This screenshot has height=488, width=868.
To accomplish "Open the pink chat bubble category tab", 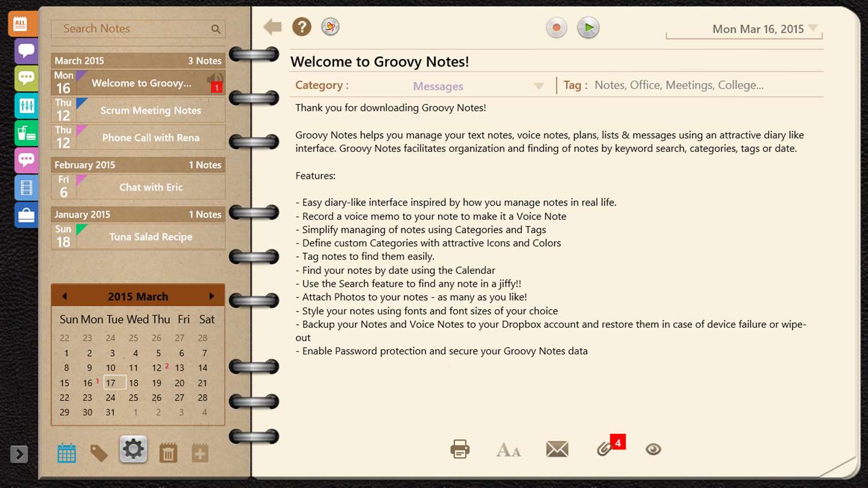I will (26, 160).
